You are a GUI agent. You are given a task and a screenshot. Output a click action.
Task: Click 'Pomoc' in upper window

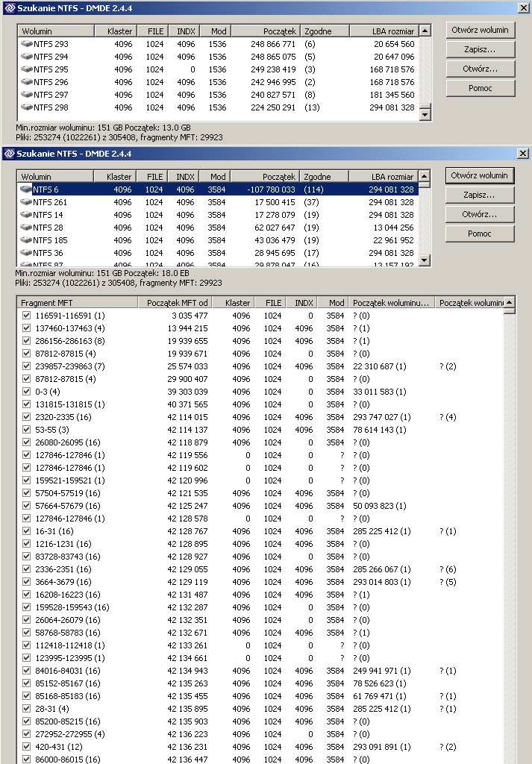480,88
